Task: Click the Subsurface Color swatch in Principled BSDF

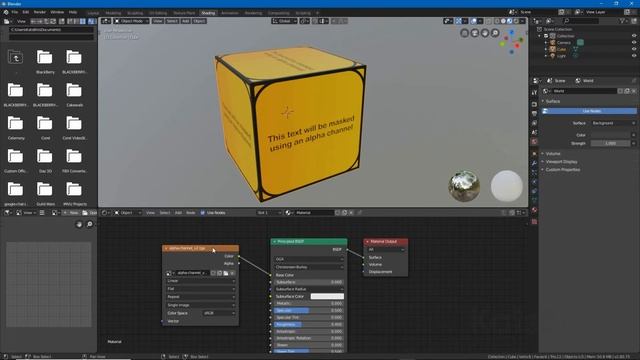Action: coord(327,296)
